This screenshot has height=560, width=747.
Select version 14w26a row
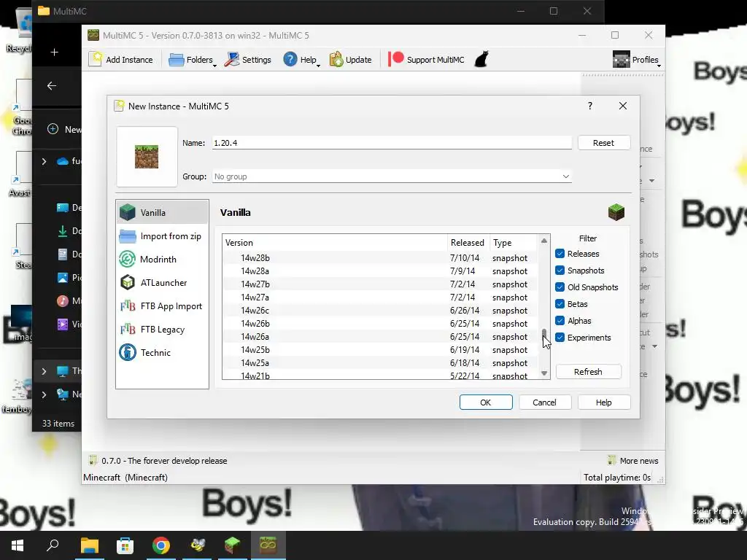(380, 337)
